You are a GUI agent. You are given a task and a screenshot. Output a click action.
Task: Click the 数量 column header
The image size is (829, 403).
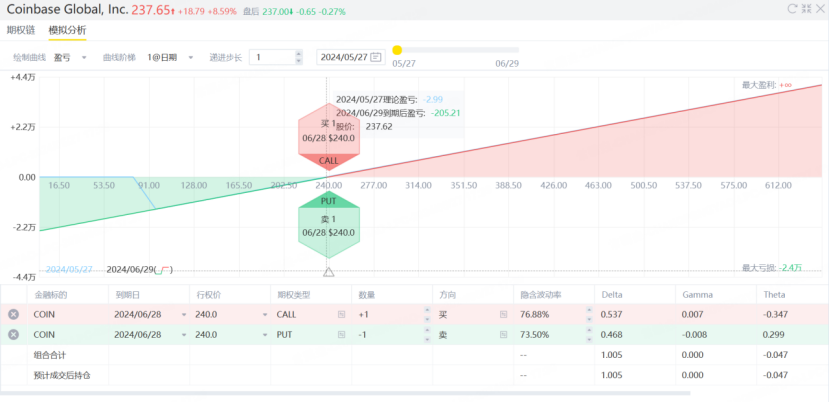click(366, 295)
